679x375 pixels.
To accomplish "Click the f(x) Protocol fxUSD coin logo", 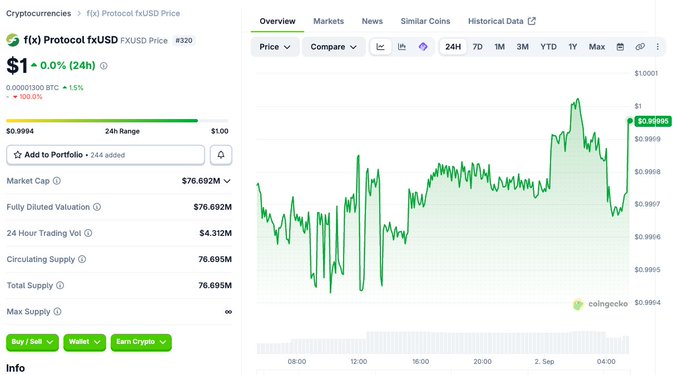I will (x=13, y=40).
